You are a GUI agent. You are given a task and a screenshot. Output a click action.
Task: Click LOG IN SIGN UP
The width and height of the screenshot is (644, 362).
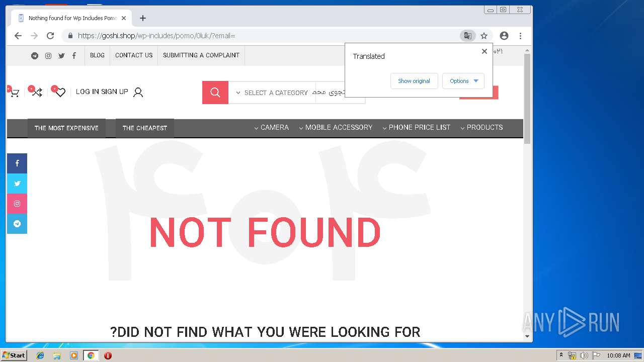pos(102,92)
